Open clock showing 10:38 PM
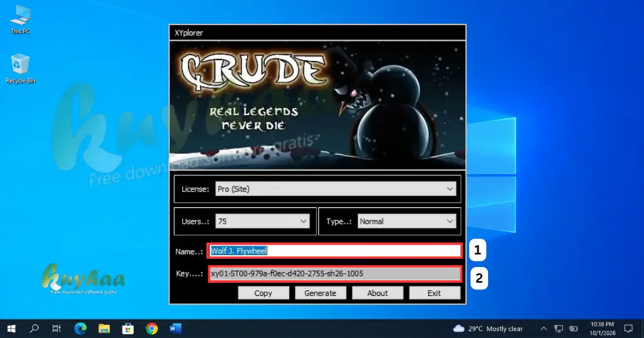The image size is (644, 338). [x=602, y=329]
